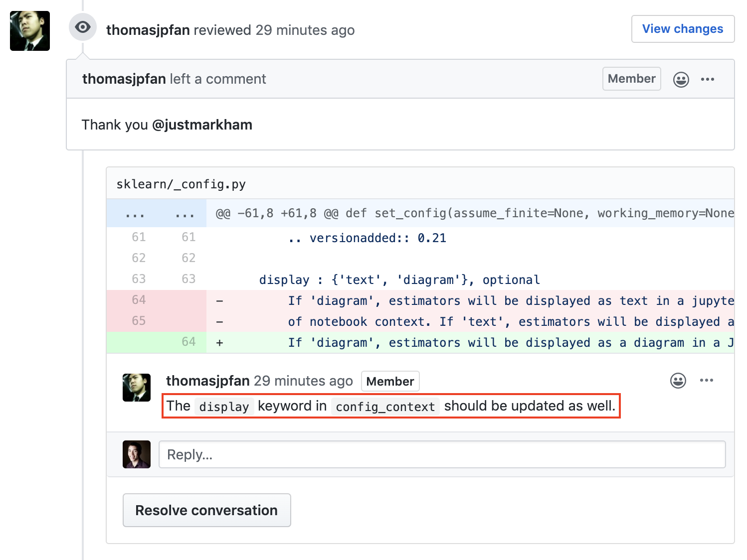Click the Resolve conversation button
The image size is (747, 560).
[x=206, y=510]
